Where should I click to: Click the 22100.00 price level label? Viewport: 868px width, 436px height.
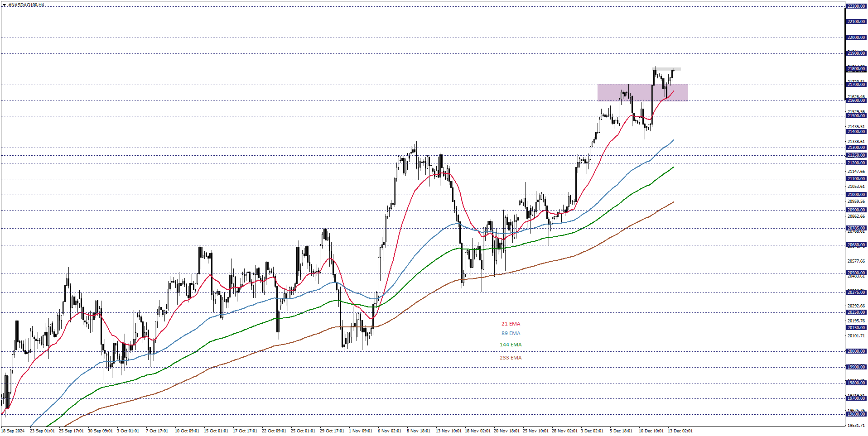[856, 22]
